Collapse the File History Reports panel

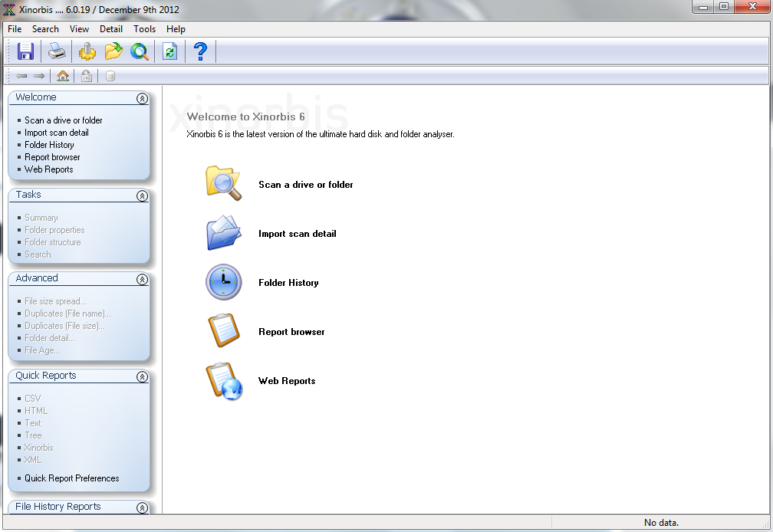(x=142, y=508)
